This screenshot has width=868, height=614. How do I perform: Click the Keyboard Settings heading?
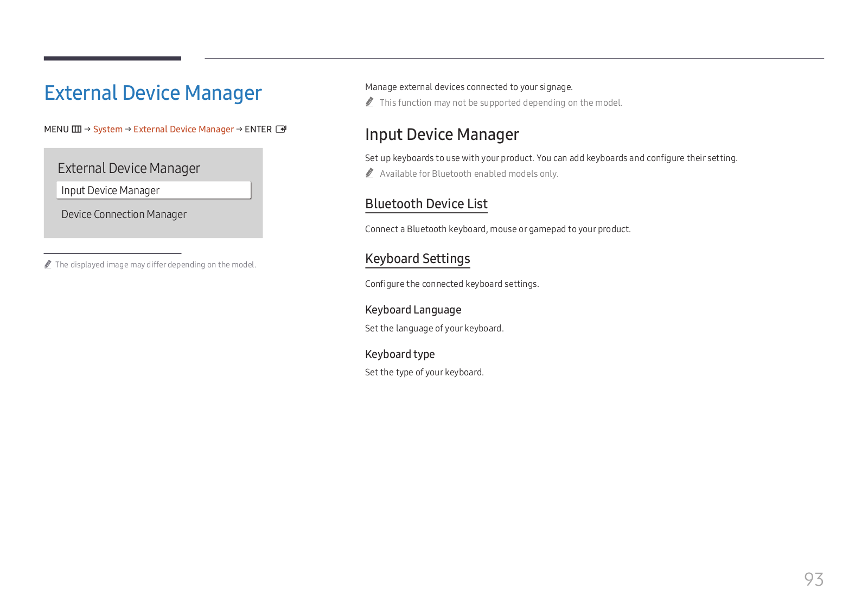point(418,259)
